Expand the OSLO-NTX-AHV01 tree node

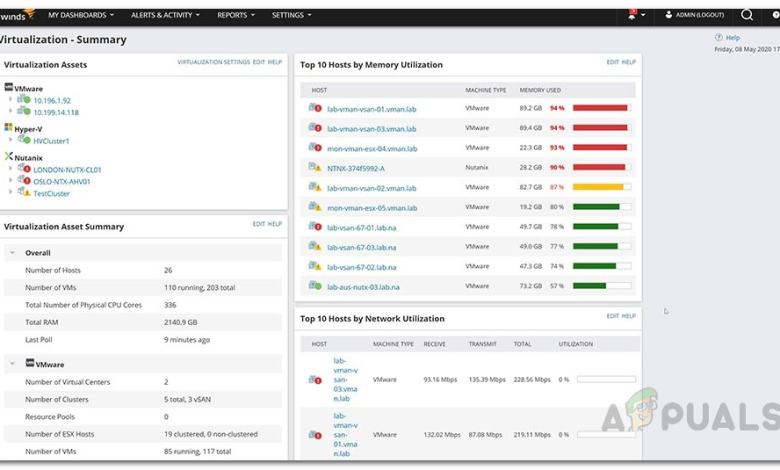click(x=11, y=181)
